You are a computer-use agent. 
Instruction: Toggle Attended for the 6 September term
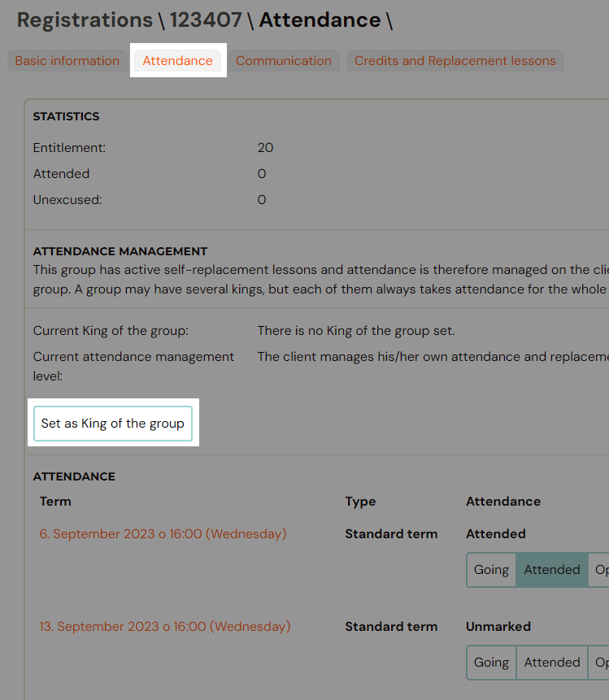(x=551, y=570)
